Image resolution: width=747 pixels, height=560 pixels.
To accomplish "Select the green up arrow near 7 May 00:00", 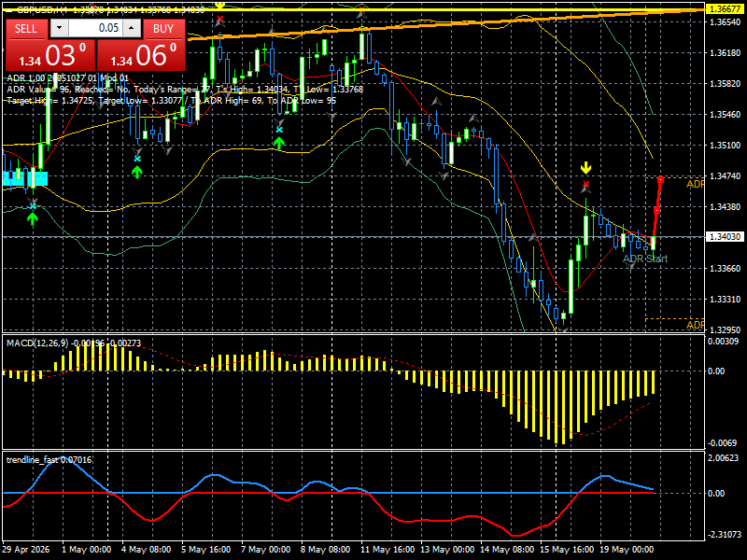I will (x=279, y=143).
